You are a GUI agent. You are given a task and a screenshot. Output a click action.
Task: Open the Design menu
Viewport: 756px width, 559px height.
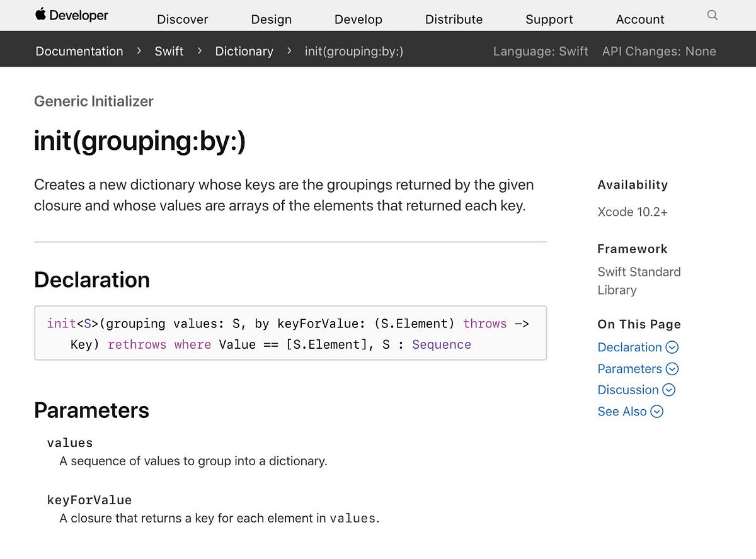pos(271,20)
